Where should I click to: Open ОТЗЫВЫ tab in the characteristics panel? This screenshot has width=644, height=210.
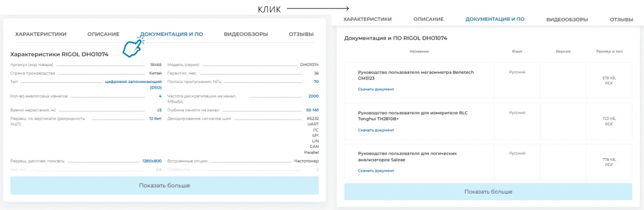tap(301, 34)
